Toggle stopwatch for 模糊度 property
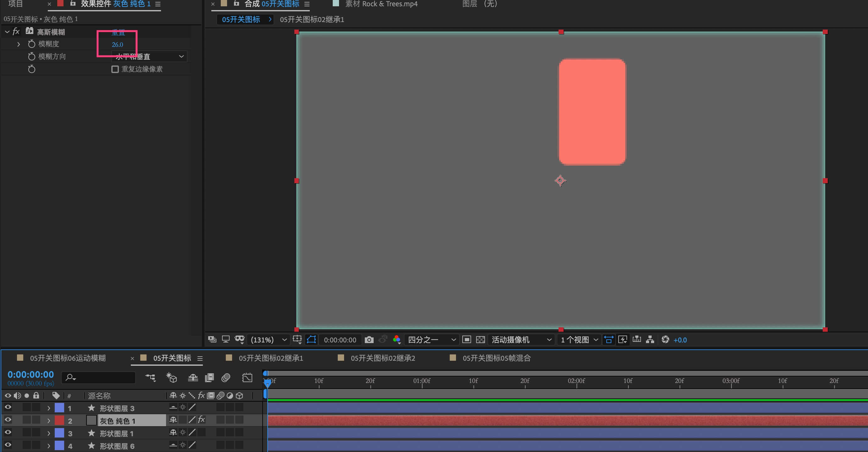 (x=32, y=44)
